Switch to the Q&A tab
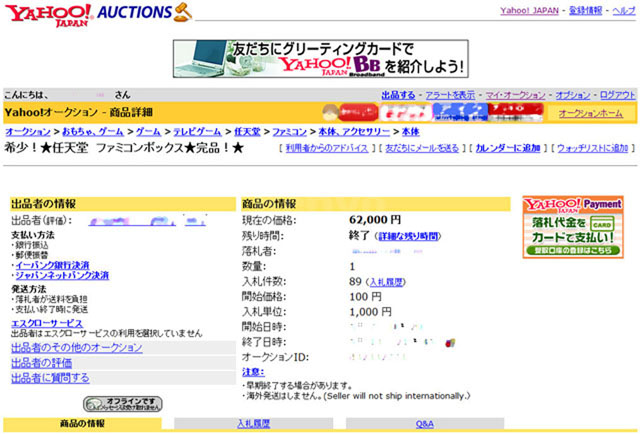640x434 pixels. click(424, 423)
